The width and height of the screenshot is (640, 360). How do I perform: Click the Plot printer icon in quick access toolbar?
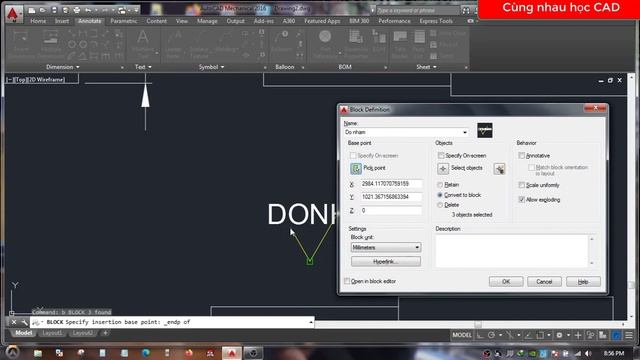point(76,10)
